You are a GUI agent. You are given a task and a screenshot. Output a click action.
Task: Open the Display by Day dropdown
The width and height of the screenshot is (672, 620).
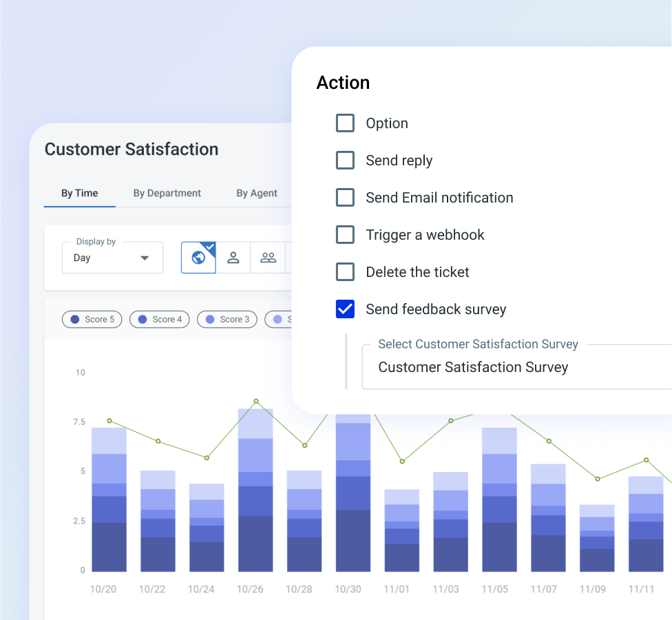pos(113,258)
